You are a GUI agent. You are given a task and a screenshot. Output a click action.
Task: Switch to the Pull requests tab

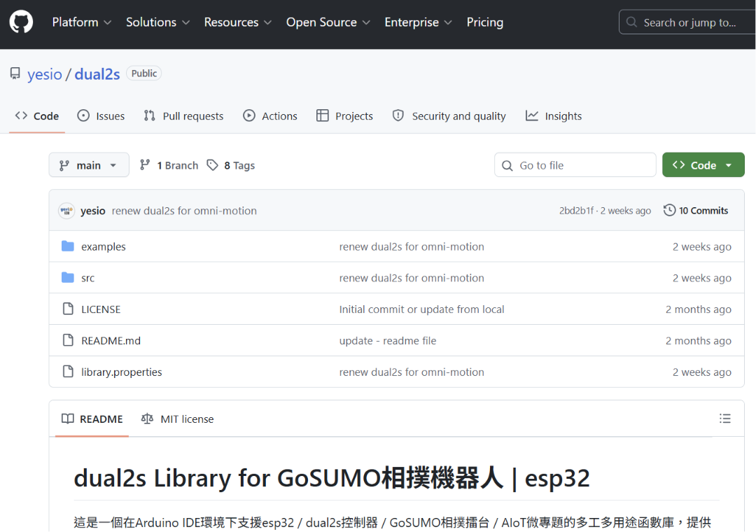click(183, 115)
